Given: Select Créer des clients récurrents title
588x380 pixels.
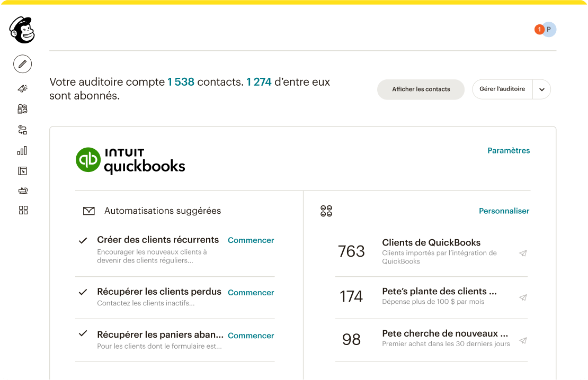Looking at the screenshot, I should [158, 239].
